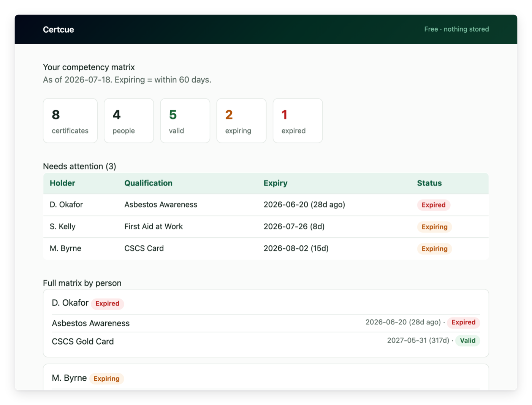Image resolution: width=532 pixels, height=405 pixels.
Task: Click S. Kelly in the attention table
Action: tap(62, 227)
